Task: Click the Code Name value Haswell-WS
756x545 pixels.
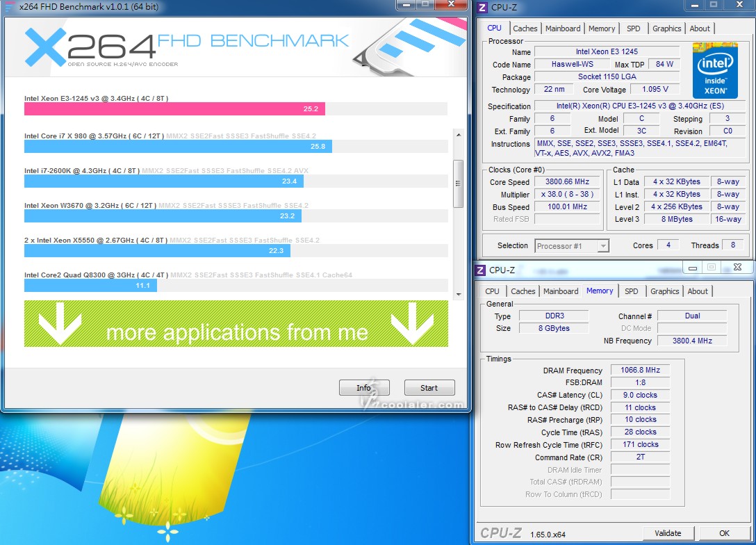Action: click(x=573, y=64)
